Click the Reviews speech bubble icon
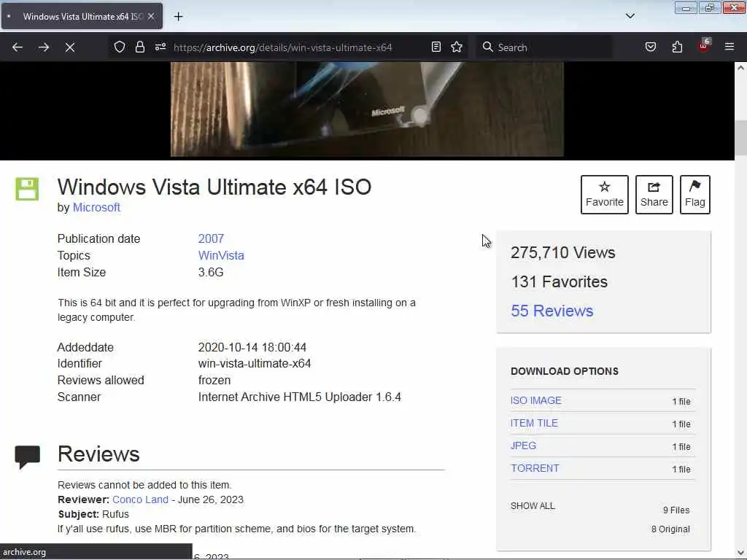 [x=27, y=457]
